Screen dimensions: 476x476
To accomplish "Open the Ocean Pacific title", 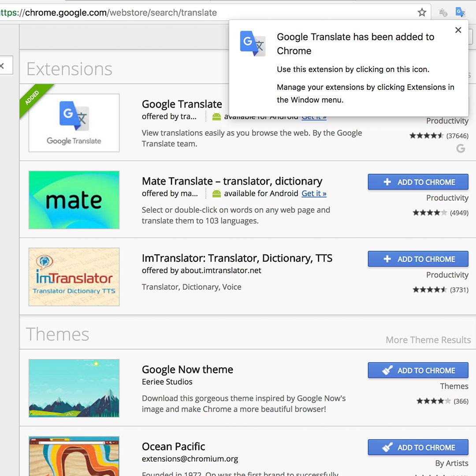I will (173, 446).
